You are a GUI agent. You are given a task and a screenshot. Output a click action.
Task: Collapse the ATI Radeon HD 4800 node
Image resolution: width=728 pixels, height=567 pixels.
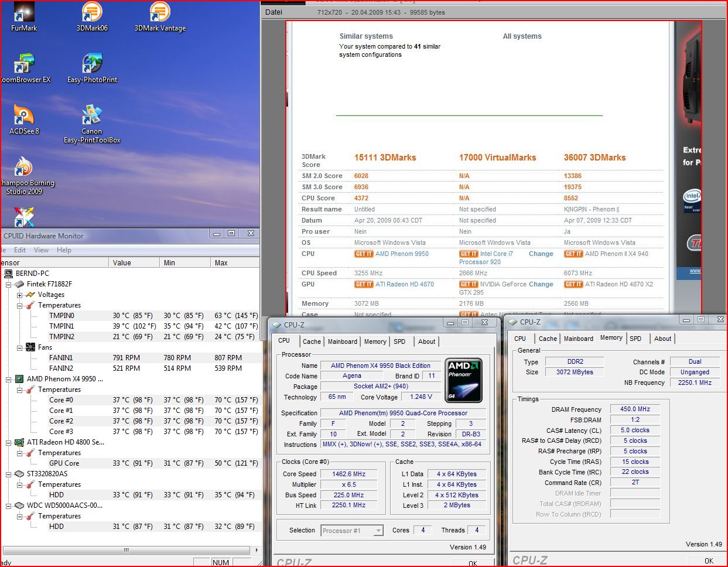pos(9,443)
